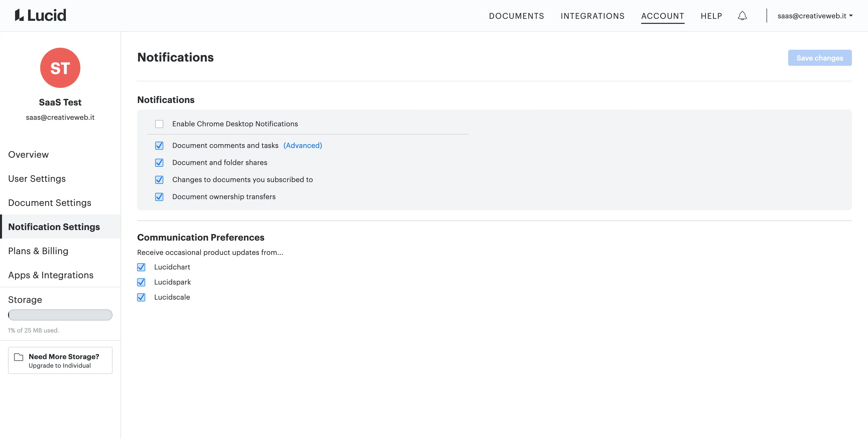
Task: Click the Save changes button
Action: click(820, 58)
